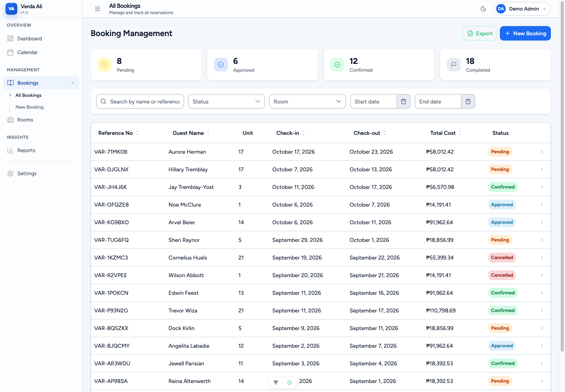Open actions menu for Hillary Tremblay row
Screen dimensions: 565x392
(542, 169)
